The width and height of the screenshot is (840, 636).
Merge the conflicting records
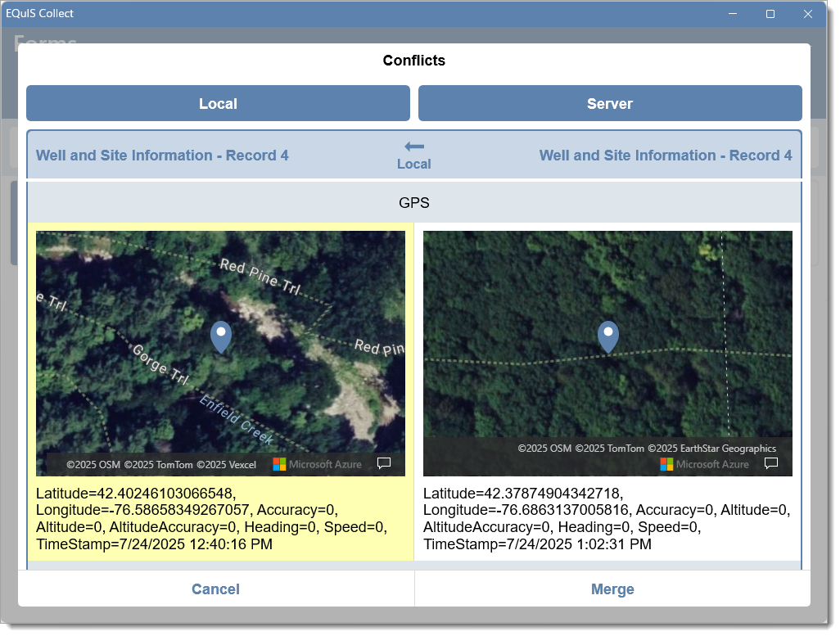point(612,589)
